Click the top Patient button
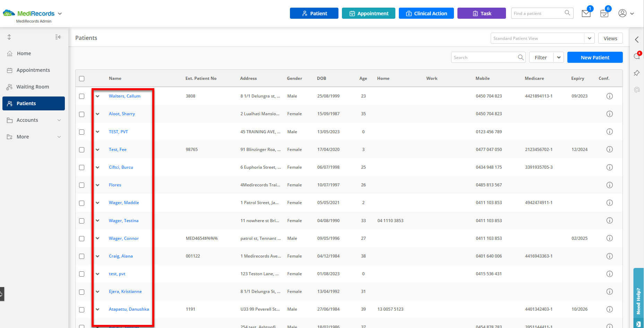The image size is (644, 328). pyautogui.click(x=314, y=13)
